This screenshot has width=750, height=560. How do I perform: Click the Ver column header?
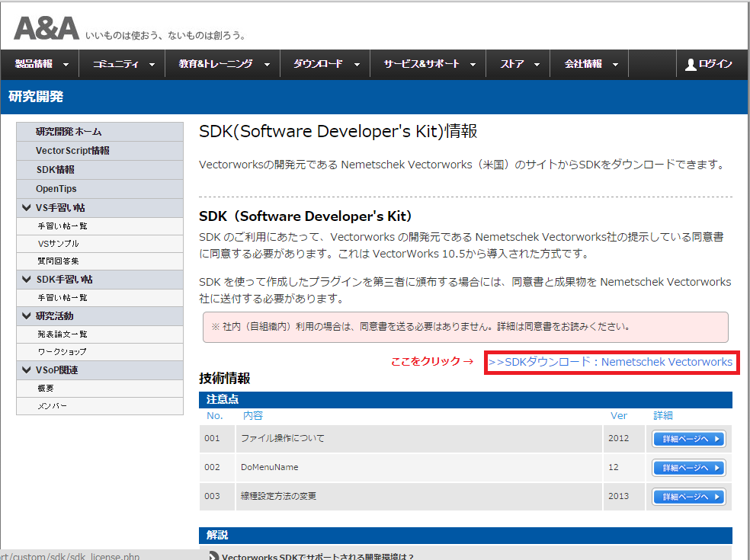[x=618, y=415]
